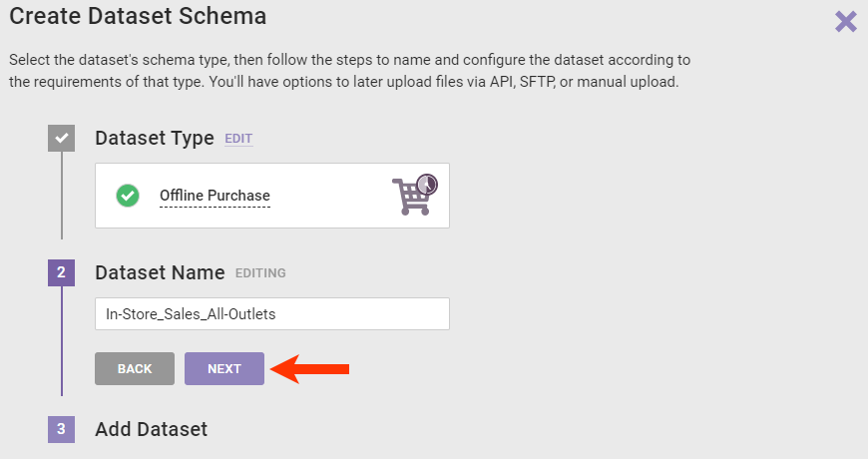Focus the dataset name input field
Screen dimensions: 868x459
pyautogui.click(x=271, y=313)
